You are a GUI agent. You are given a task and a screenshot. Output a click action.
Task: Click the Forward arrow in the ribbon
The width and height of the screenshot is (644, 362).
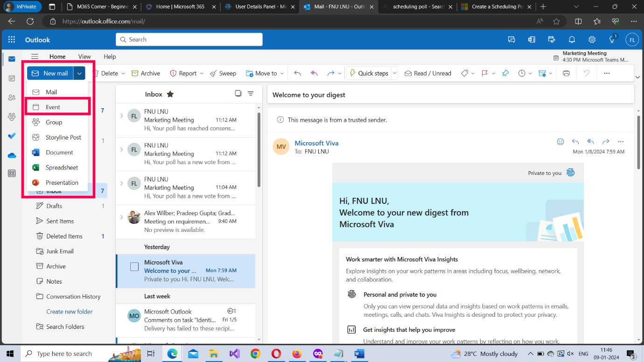331,73
